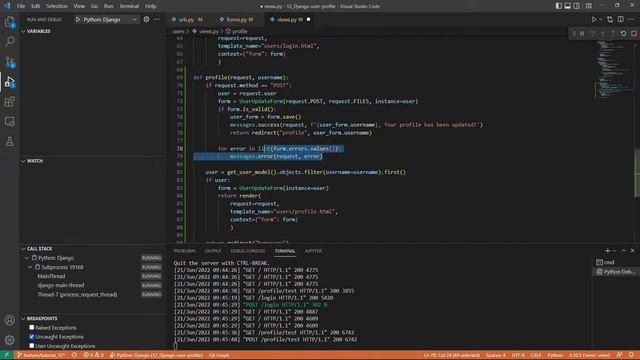
Task: Open the Accounts menu icon
Action: point(9,320)
